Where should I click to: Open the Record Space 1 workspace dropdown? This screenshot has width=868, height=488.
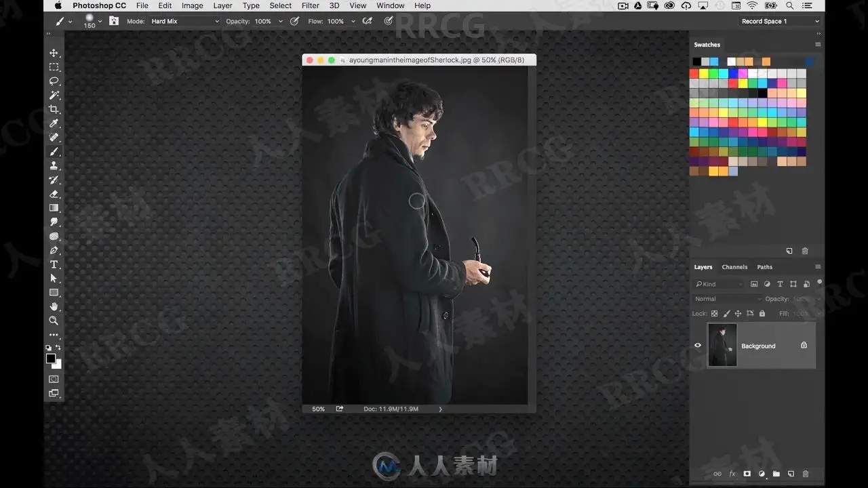click(x=780, y=21)
